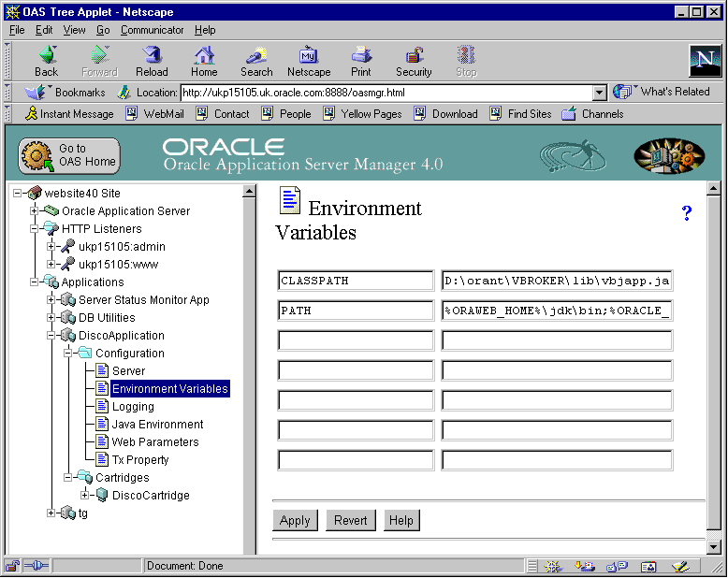Click the Instant Message icon
Image resolution: width=728 pixels, height=578 pixels.
(31, 114)
